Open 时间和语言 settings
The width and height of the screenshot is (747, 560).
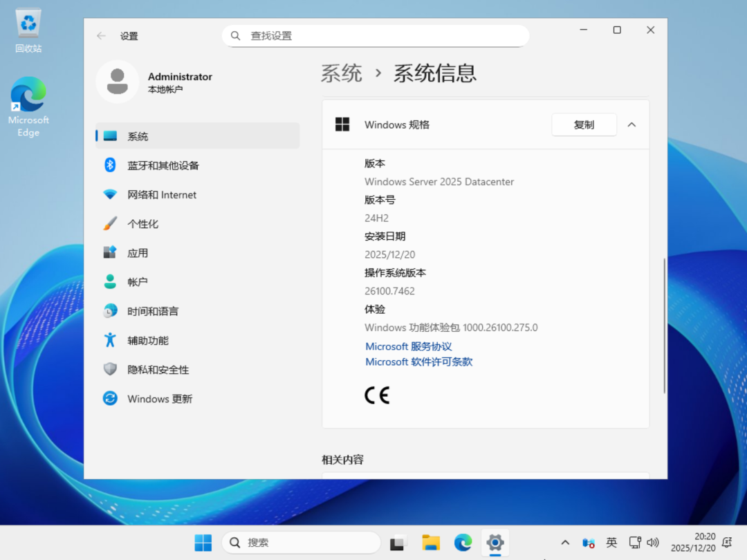click(x=111, y=310)
